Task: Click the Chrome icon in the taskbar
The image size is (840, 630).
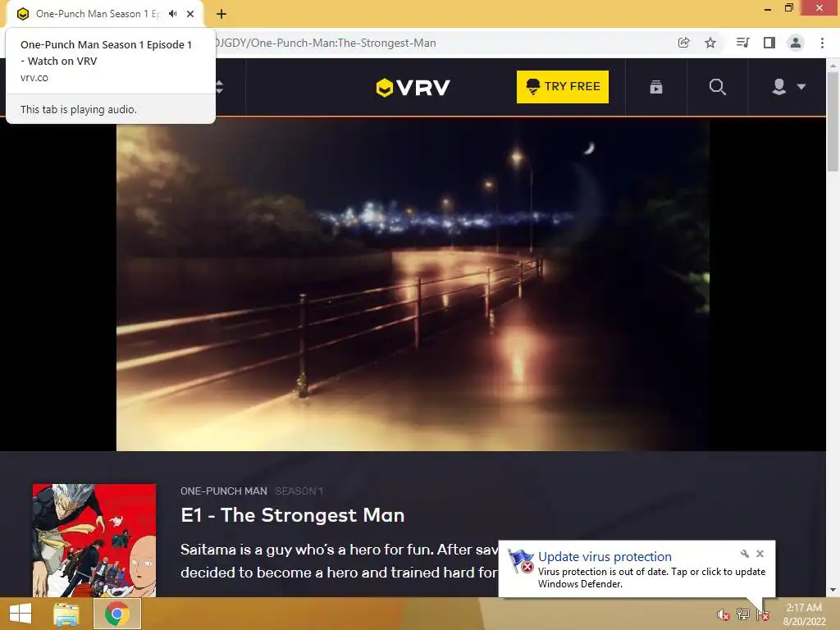Action: (x=117, y=614)
